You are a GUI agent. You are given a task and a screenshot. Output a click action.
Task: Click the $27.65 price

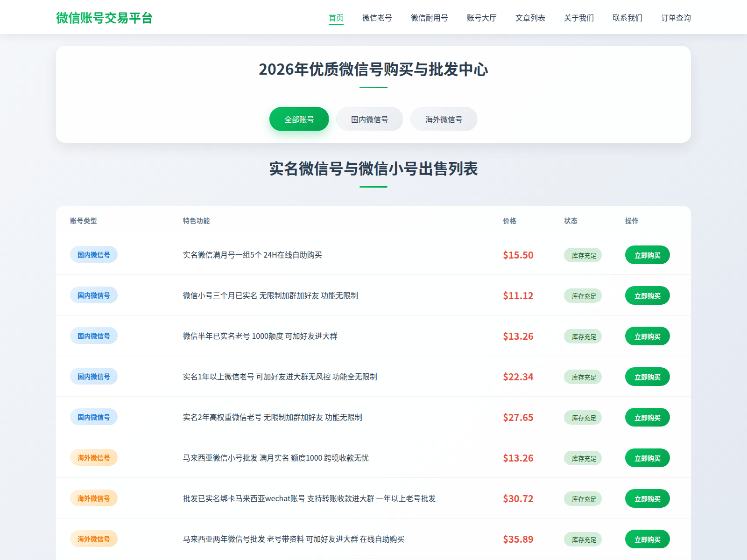click(518, 417)
